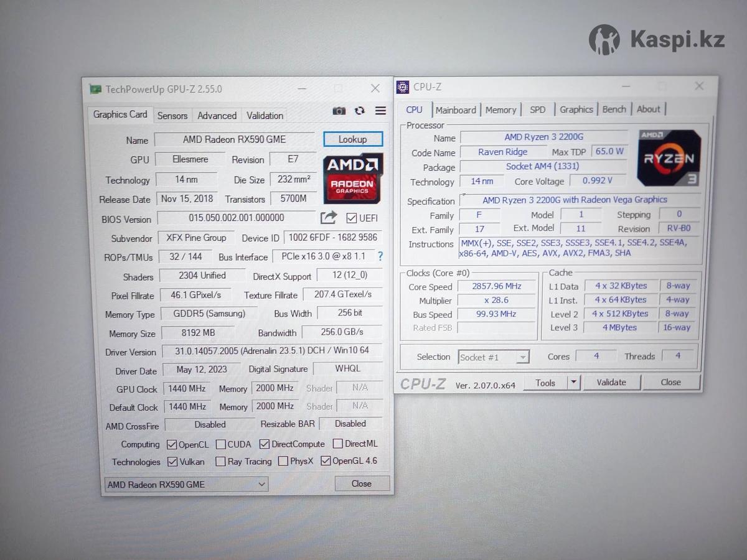Click the Level 3 cache value 4 MBytes
Image resolution: width=747 pixels, height=560 pixels.
(620, 327)
